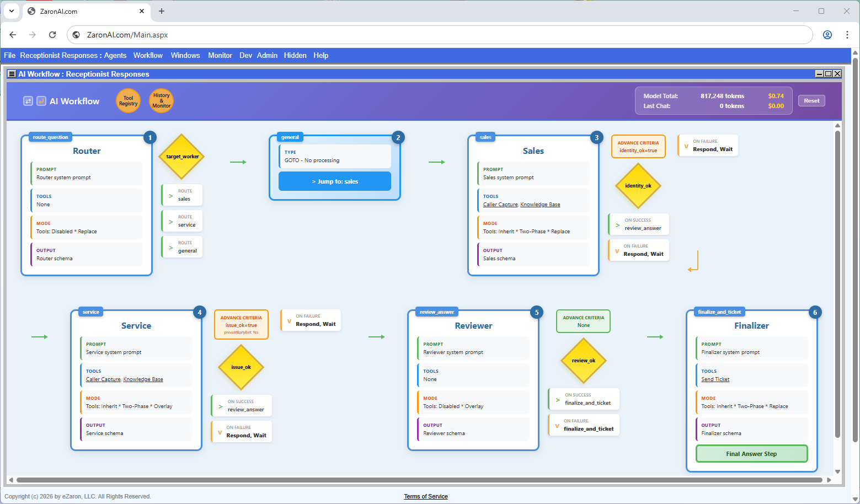Open Sales On Success review_answer card

click(639, 224)
